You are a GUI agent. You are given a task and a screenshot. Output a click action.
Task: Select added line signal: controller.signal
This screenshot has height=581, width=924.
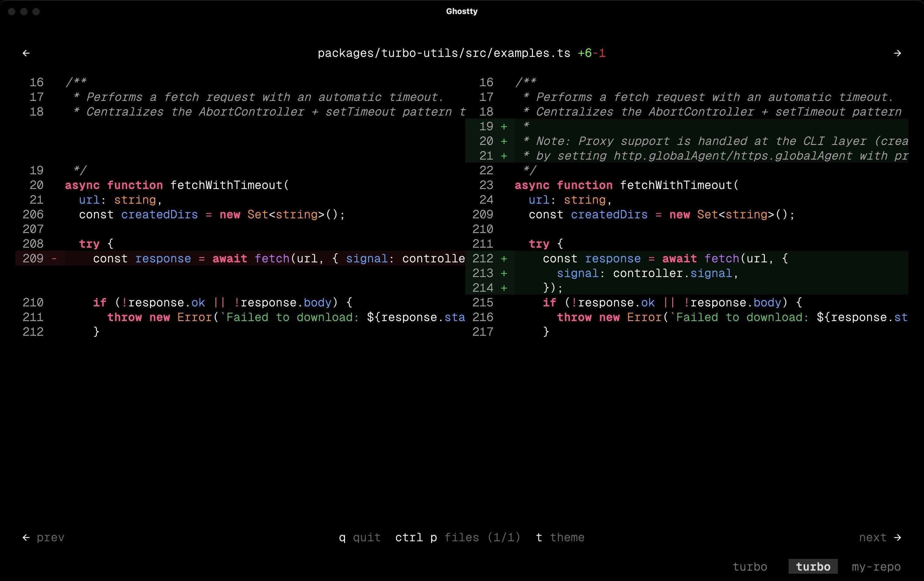[x=647, y=273]
